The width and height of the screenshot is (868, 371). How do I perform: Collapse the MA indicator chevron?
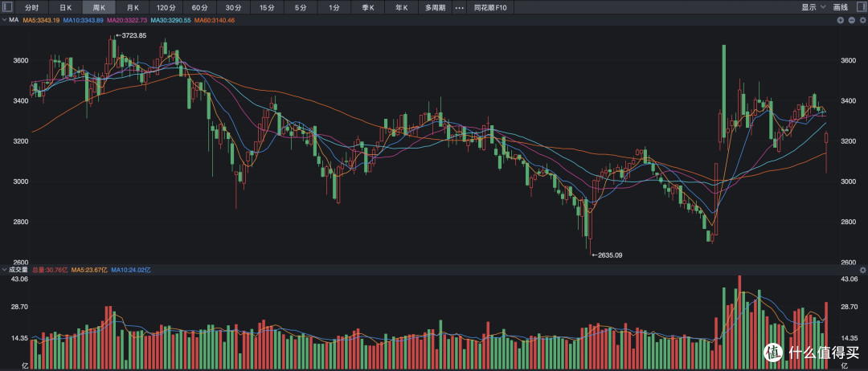coord(5,20)
